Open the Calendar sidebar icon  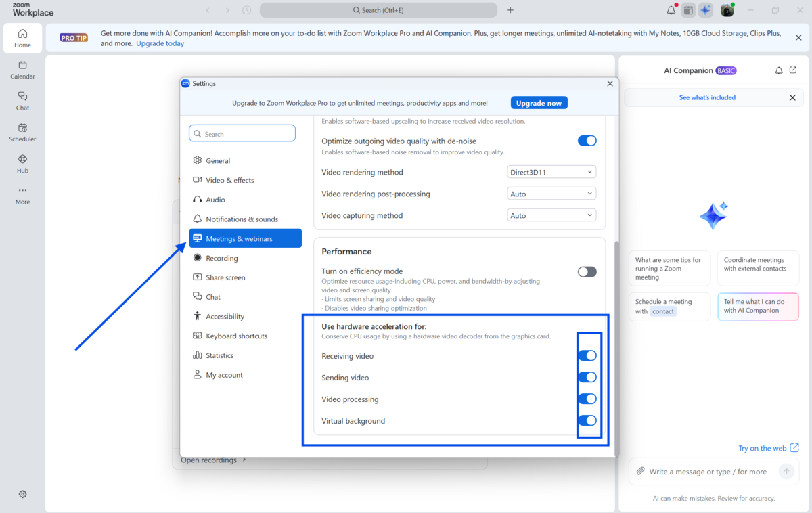(22, 70)
